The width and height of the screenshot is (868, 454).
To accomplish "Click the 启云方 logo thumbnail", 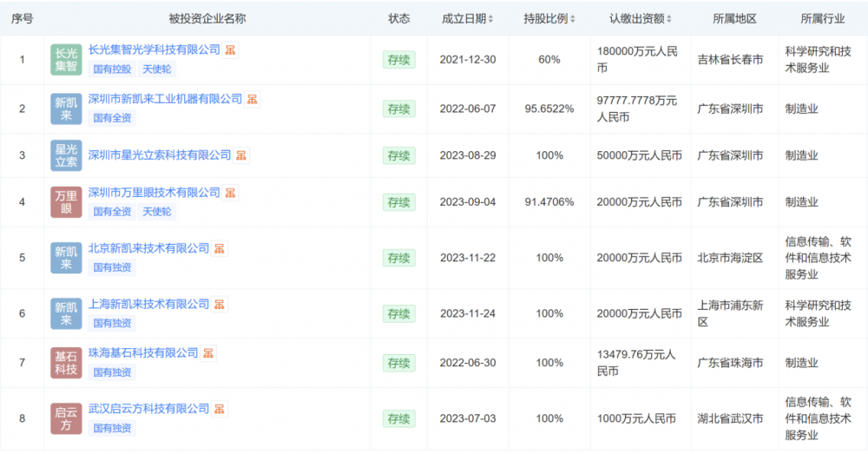I will pos(66,418).
